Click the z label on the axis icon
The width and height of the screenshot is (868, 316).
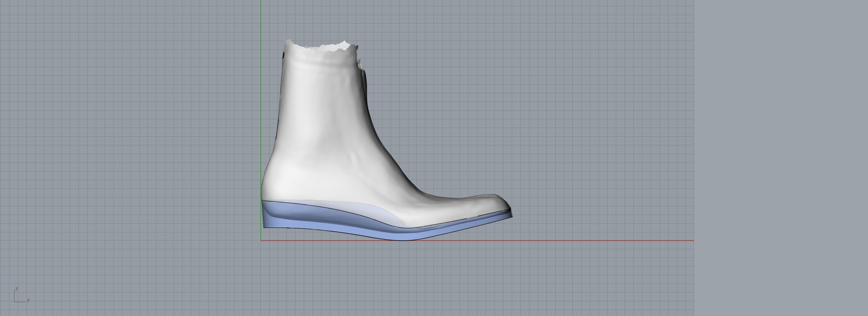(x=17, y=289)
